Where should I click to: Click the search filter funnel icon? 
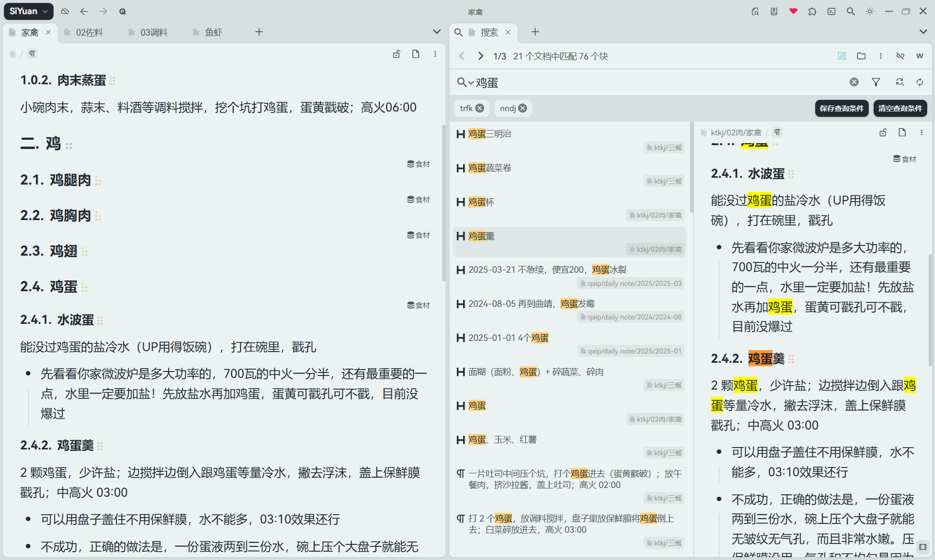click(x=876, y=82)
